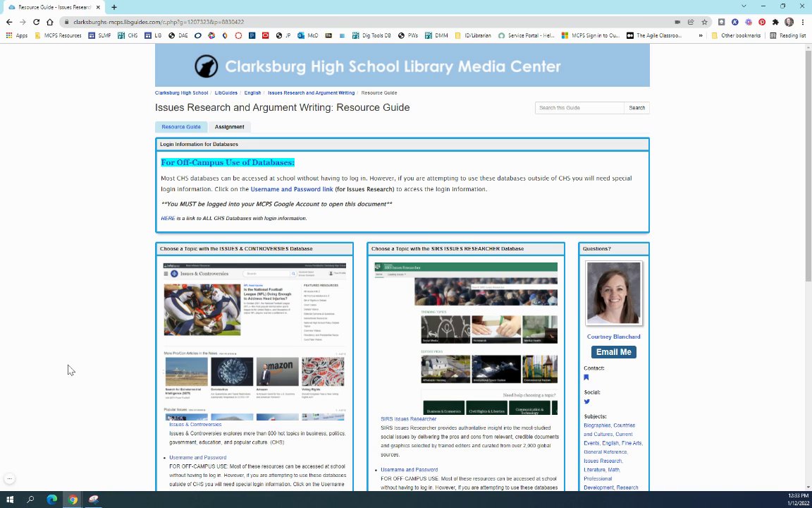Reload the current page
The height and width of the screenshot is (508, 812).
tap(36, 22)
